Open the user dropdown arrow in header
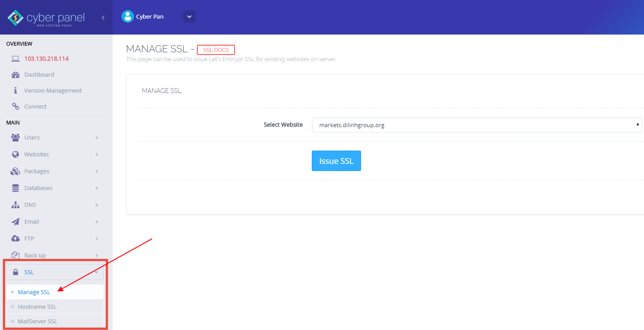This screenshot has height=330, width=644. (x=189, y=16)
